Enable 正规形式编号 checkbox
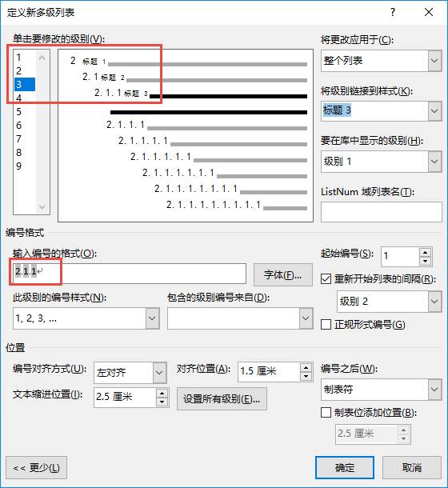 click(x=326, y=325)
